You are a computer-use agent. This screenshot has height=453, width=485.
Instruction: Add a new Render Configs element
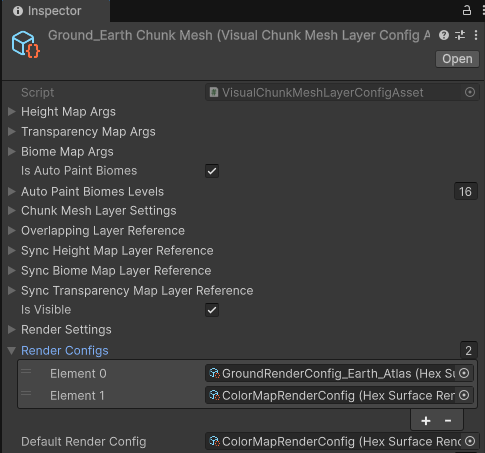point(426,421)
